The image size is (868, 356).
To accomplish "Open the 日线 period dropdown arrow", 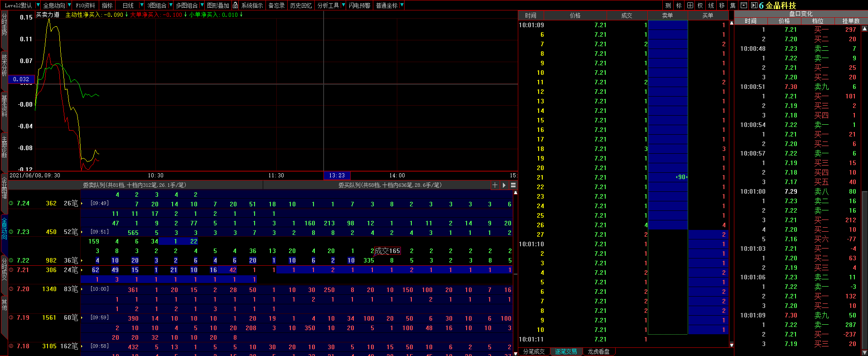I will pyautogui.click(x=141, y=5).
